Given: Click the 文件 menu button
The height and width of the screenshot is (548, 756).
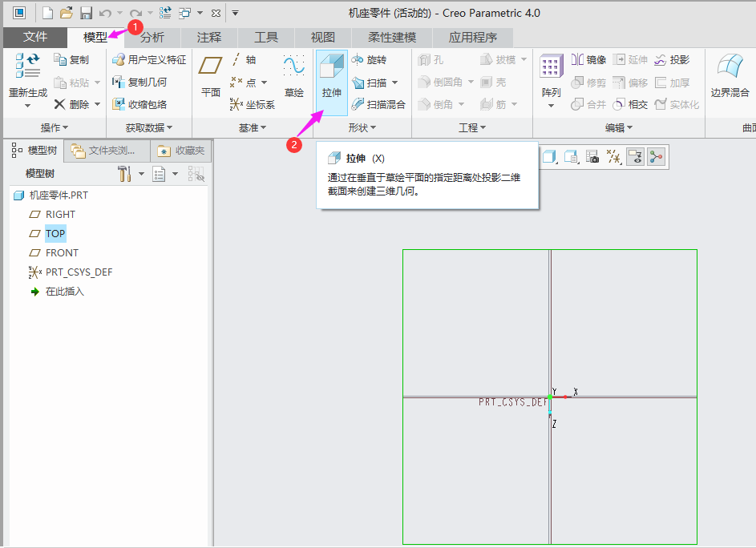Looking at the screenshot, I should (34, 37).
